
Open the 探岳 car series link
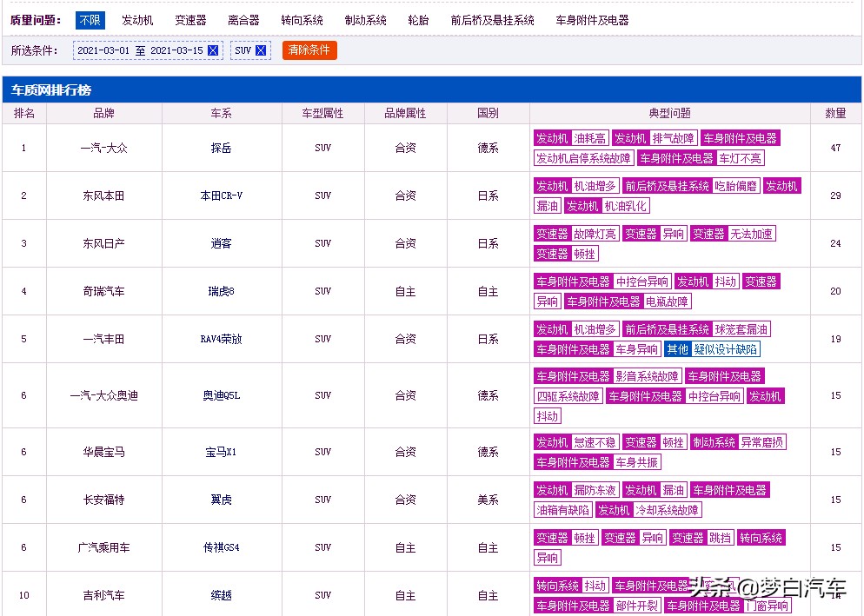click(x=221, y=148)
